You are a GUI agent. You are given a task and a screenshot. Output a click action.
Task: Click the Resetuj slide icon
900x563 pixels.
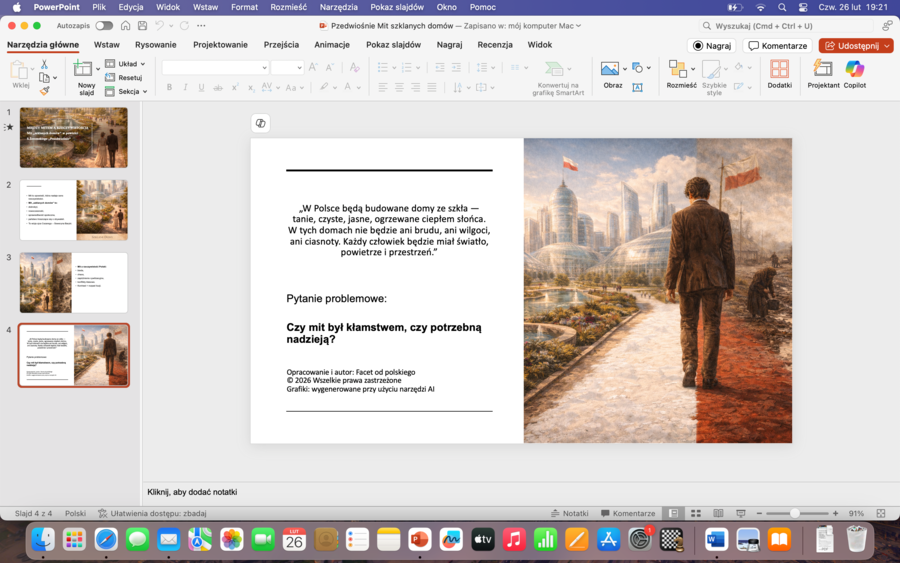[124, 77]
